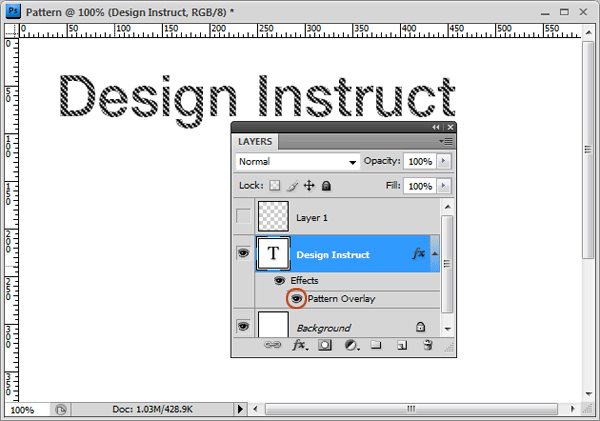600x421 pixels.
Task: Toggle lock position move icon
Action: click(309, 186)
